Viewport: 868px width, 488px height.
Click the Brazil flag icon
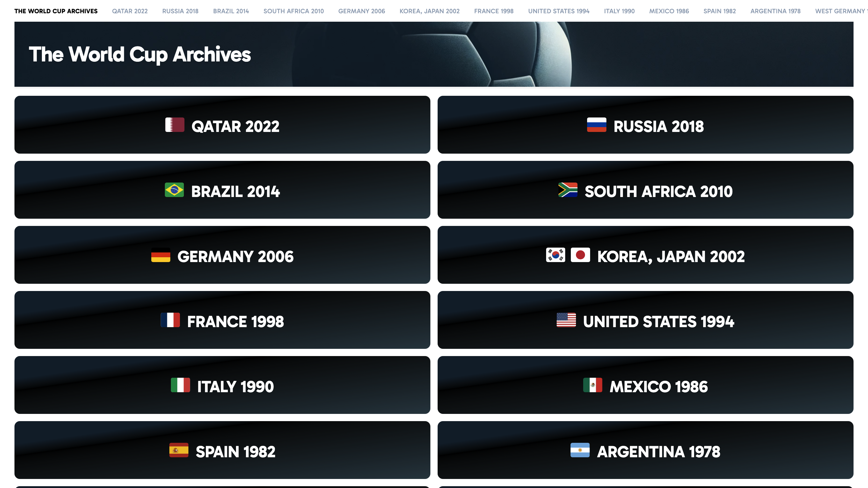[174, 190]
